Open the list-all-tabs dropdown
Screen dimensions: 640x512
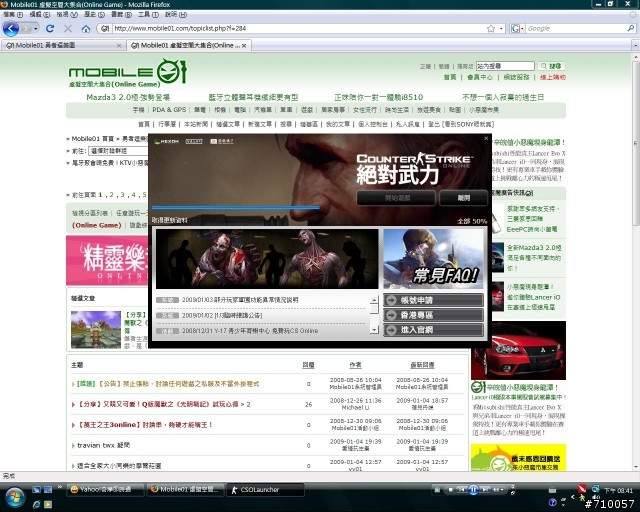pyautogui.click(x=635, y=45)
